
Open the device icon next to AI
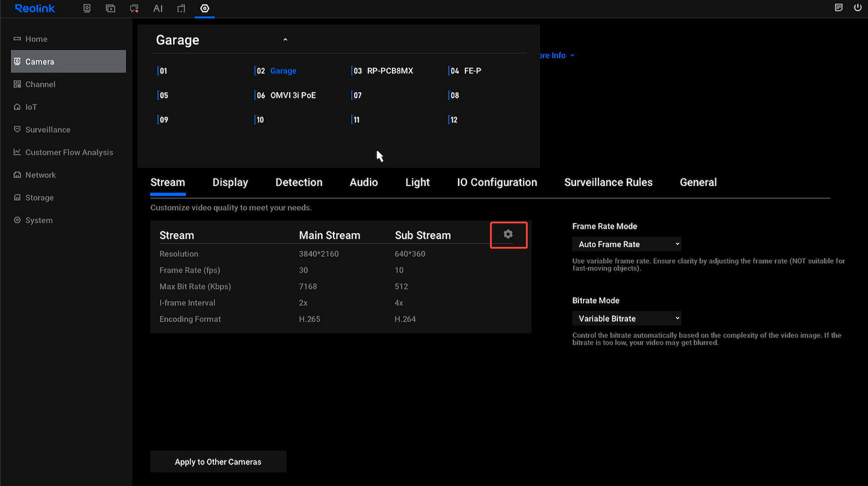tap(181, 8)
